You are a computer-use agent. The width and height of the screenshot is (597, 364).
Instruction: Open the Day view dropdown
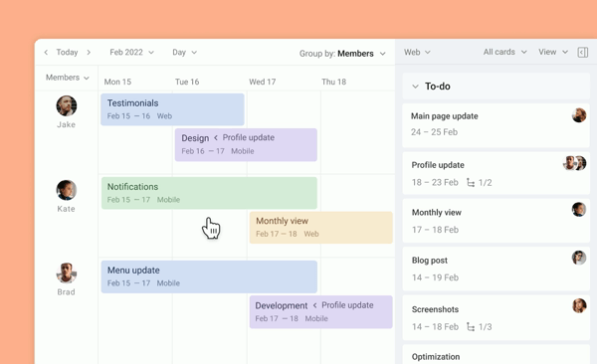click(185, 52)
